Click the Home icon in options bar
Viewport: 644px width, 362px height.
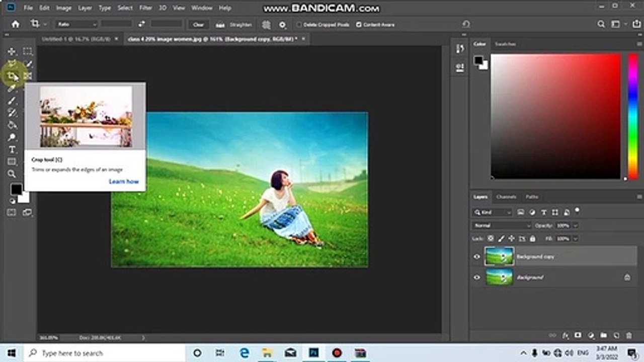[x=15, y=24]
